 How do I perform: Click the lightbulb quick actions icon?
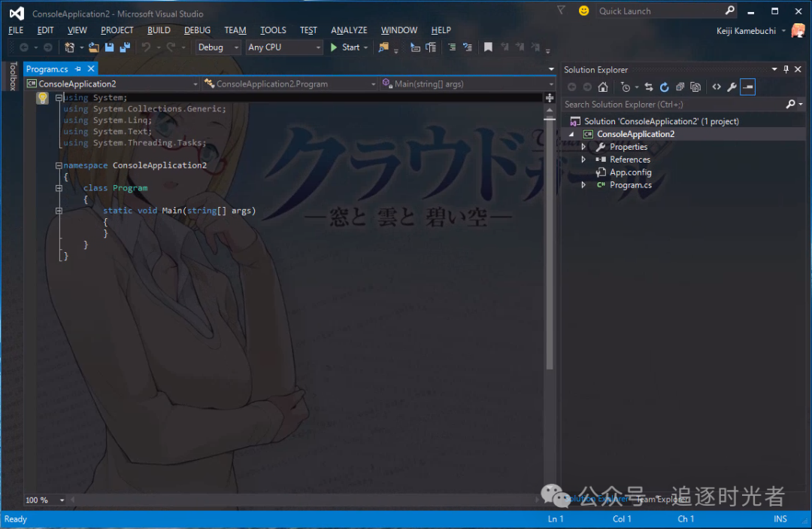click(x=43, y=98)
